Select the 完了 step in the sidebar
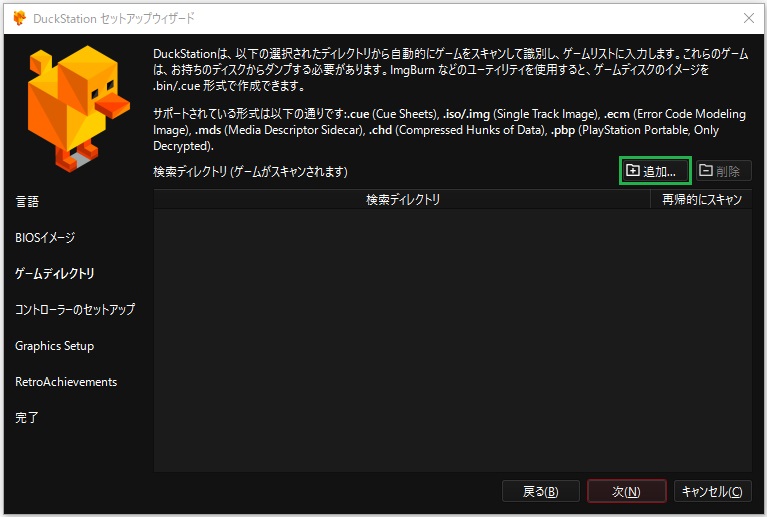 26,418
